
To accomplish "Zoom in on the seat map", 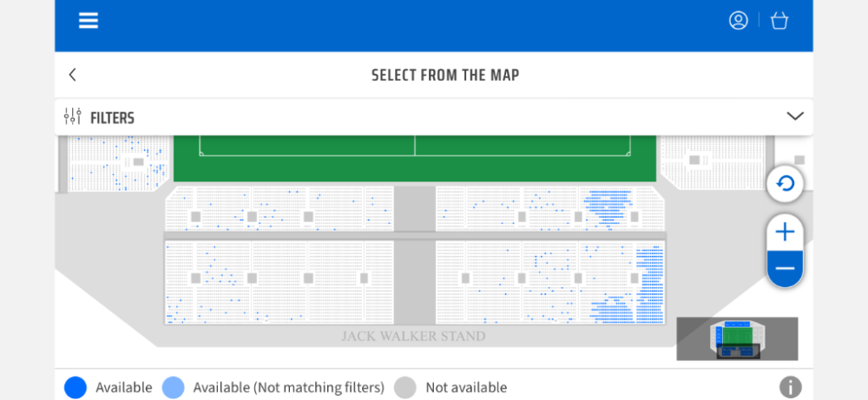I will (x=785, y=232).
